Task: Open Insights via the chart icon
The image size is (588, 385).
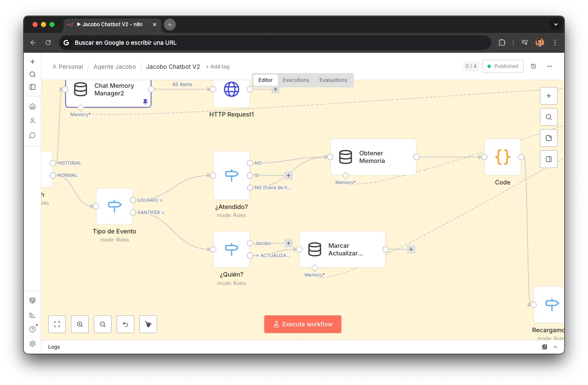Action: (x=33, y=315)
